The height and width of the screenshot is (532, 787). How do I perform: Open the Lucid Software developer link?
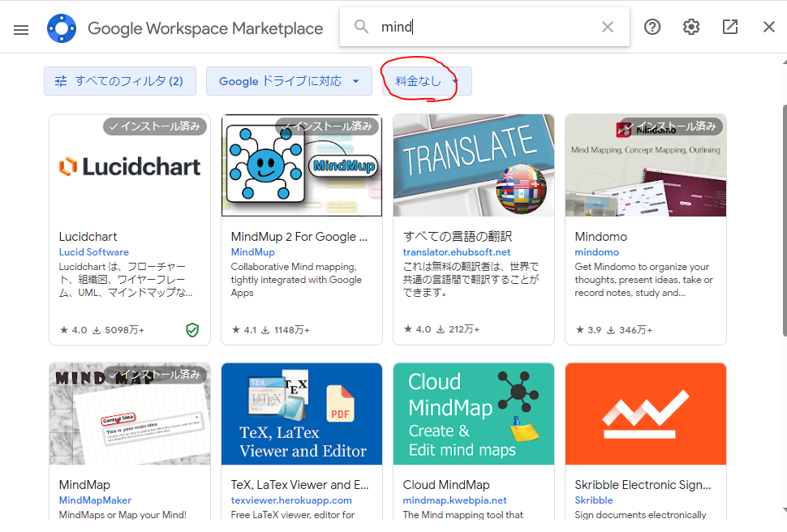point(94,252)
